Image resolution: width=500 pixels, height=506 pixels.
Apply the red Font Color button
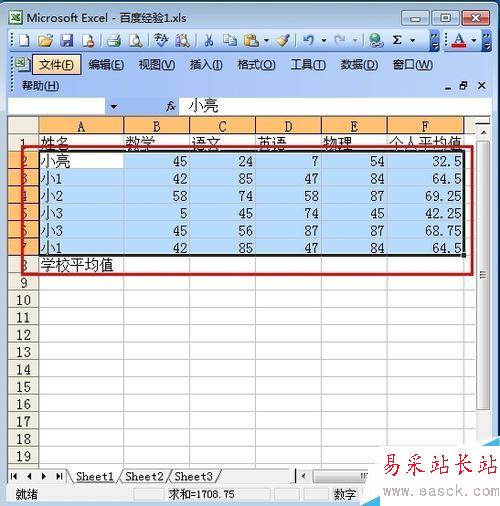(459, 41)
